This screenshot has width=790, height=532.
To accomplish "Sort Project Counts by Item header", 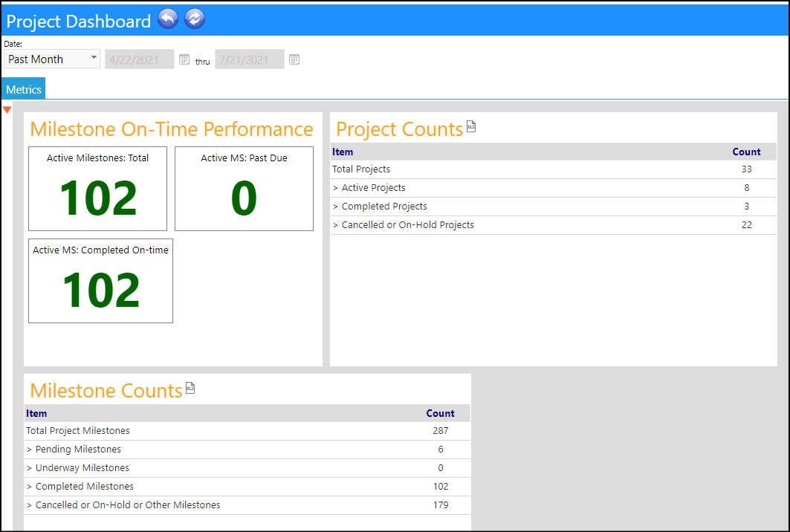I will (343, 152).
